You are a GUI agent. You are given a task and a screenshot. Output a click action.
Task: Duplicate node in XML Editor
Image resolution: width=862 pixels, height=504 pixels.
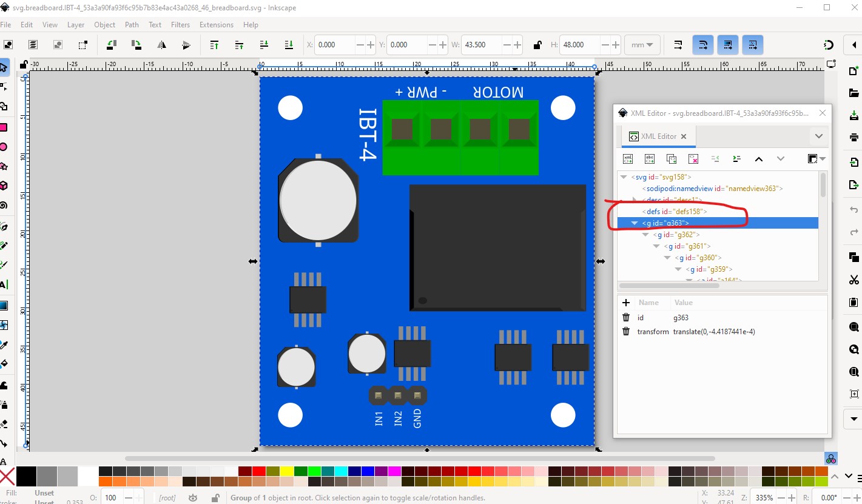[672, 159]
